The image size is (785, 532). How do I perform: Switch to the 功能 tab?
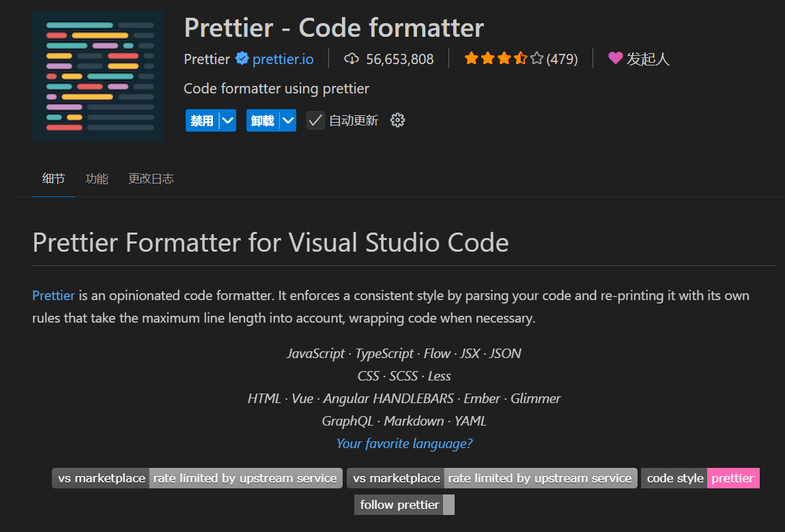96,178
